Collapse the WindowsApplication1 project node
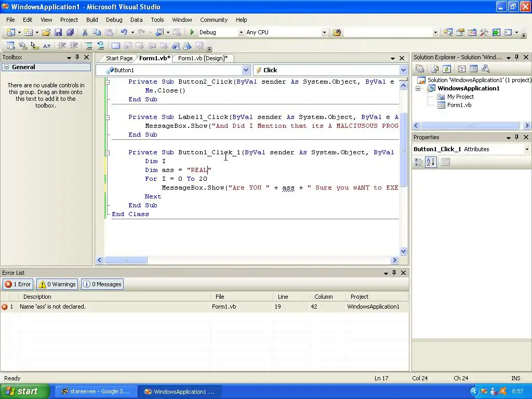The width and height of the screenshot is (532, 399). [x=418, y=88]
